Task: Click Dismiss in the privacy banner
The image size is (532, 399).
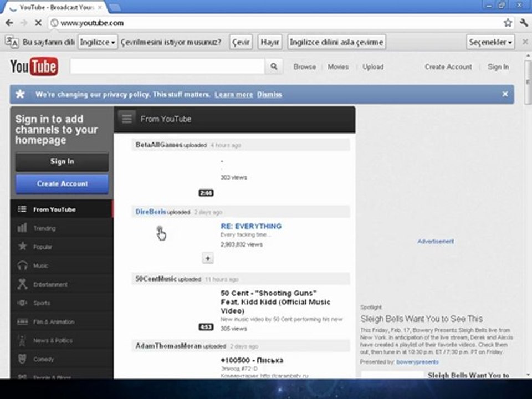Action: pyautogui.click(x=269, y=94)
